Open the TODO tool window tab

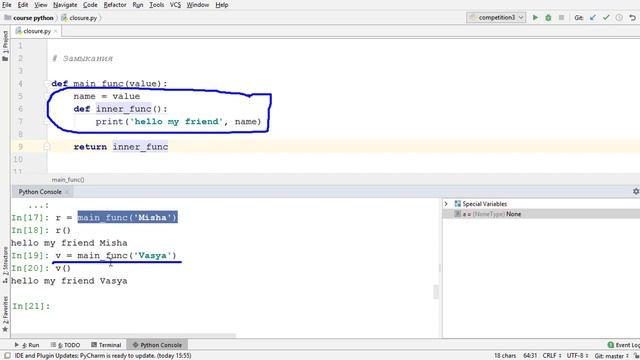[66, 345]
